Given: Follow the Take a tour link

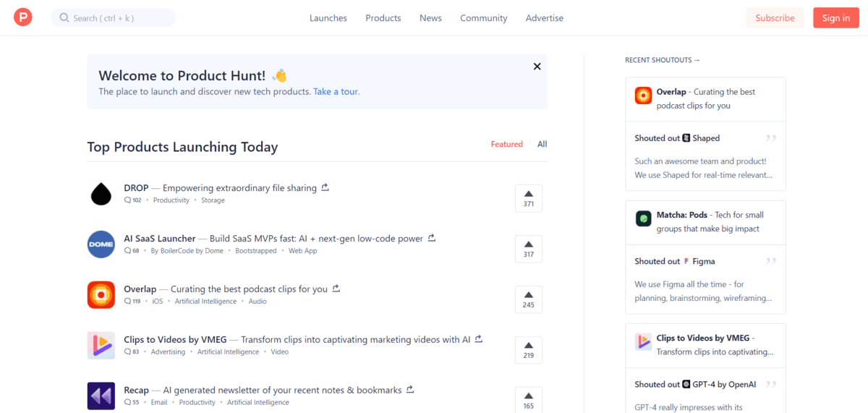Looking at the screenshot, I should (x=336, y=92).
